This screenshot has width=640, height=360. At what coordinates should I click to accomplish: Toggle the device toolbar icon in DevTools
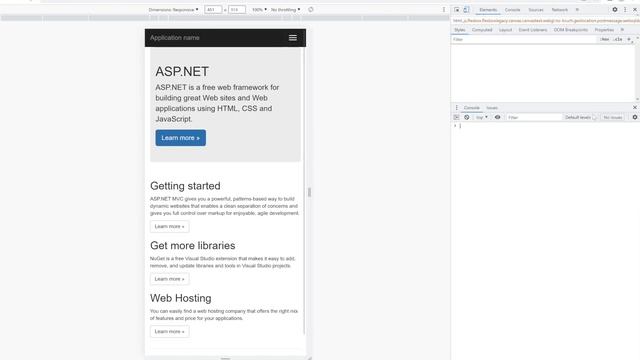coord(466,10)
